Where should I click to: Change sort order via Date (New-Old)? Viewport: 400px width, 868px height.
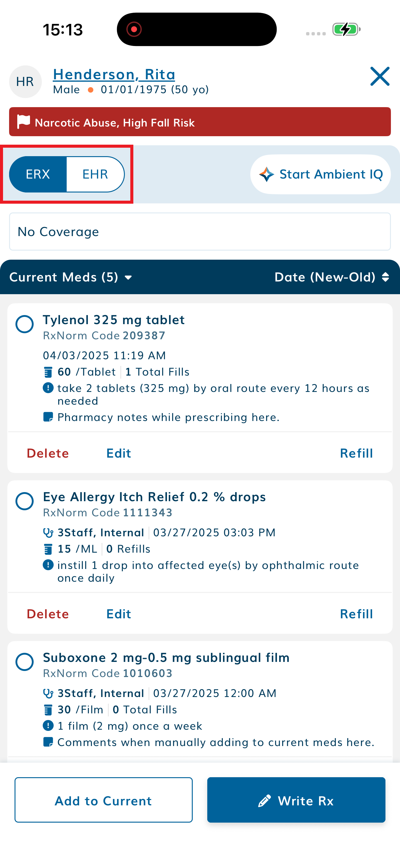click(x=332, y=277)
